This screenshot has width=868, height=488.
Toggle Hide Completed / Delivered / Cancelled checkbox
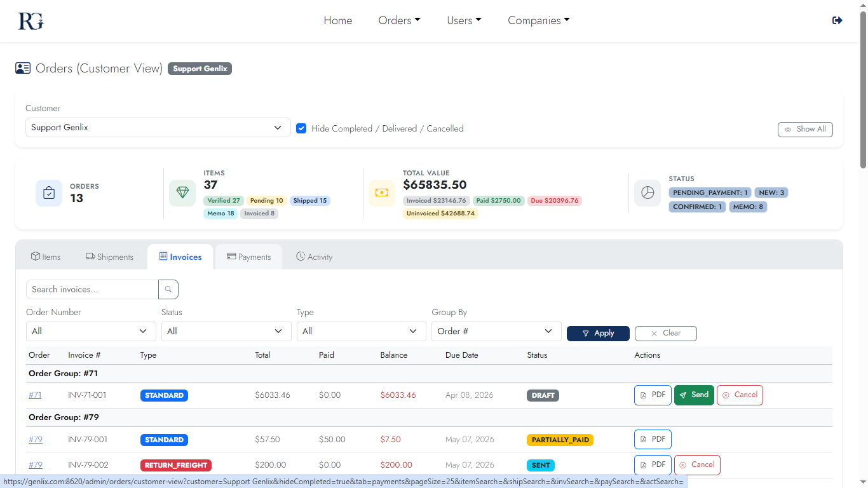coord(301,128)
